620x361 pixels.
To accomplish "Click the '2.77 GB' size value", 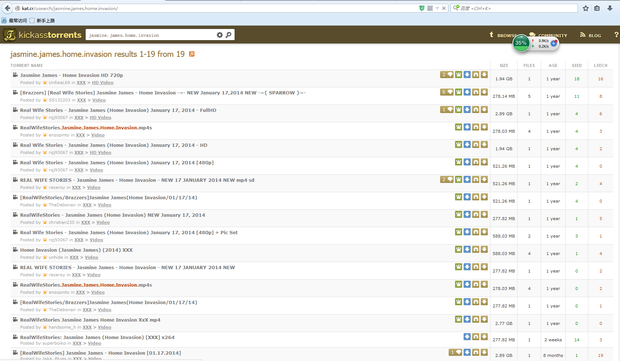I will (x=504, y=323).
